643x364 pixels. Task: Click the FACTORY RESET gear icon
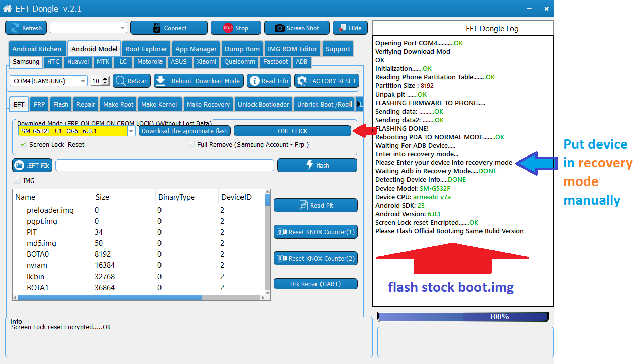point(302,81)
